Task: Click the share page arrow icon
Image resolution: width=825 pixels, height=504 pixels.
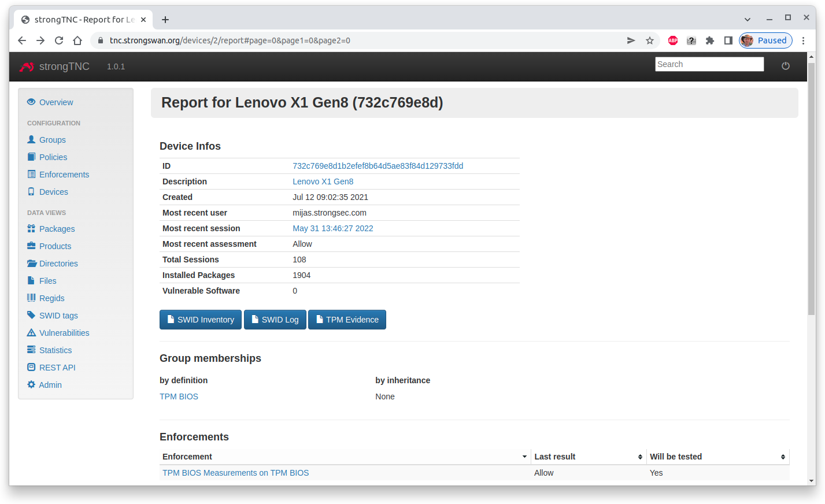Action: click(x=631, y=40)
